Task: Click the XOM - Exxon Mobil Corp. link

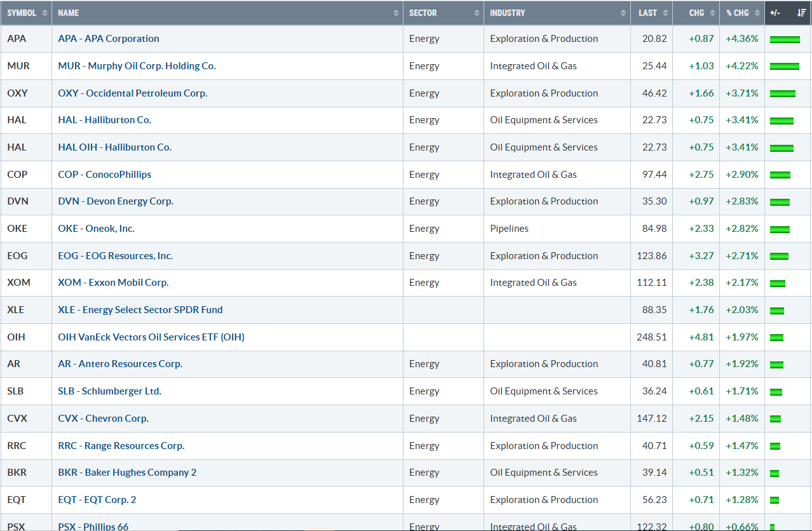Action: pyautogui.click(x=113, y=283)
